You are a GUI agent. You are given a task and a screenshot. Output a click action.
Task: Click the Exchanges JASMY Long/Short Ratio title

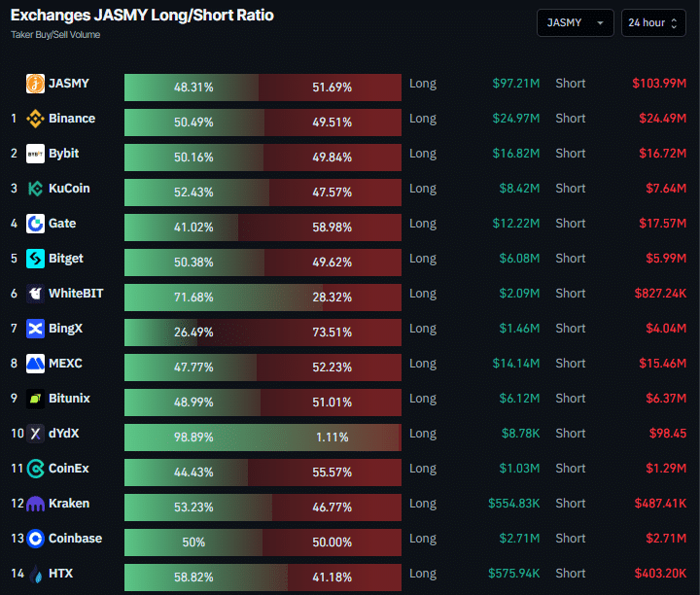[142, 16]
